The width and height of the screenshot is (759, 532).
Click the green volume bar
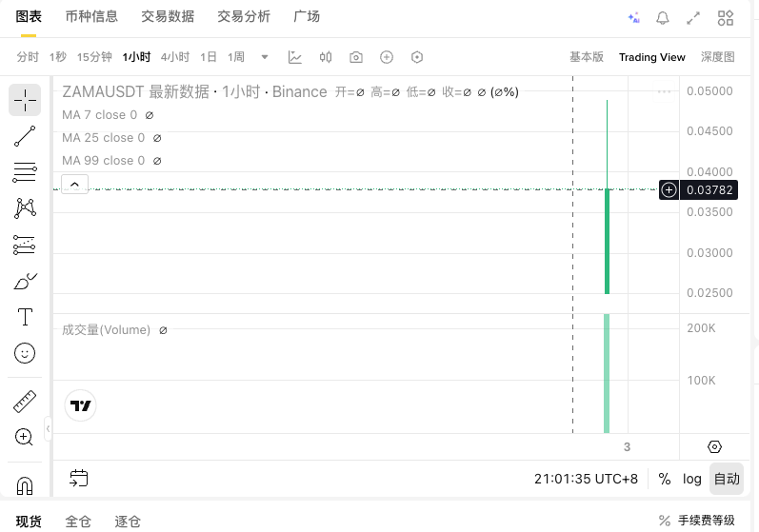click(607, 373)
